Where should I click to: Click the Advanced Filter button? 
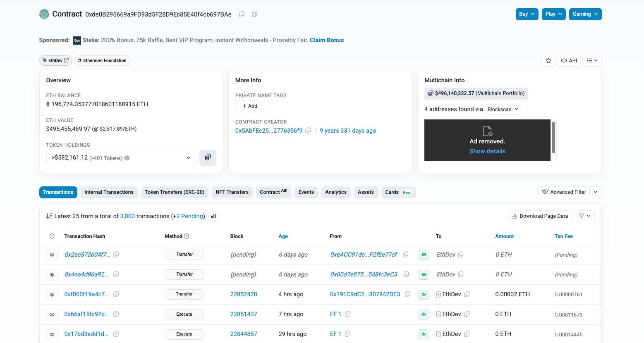pyautogui.click(x=564, y=192)
